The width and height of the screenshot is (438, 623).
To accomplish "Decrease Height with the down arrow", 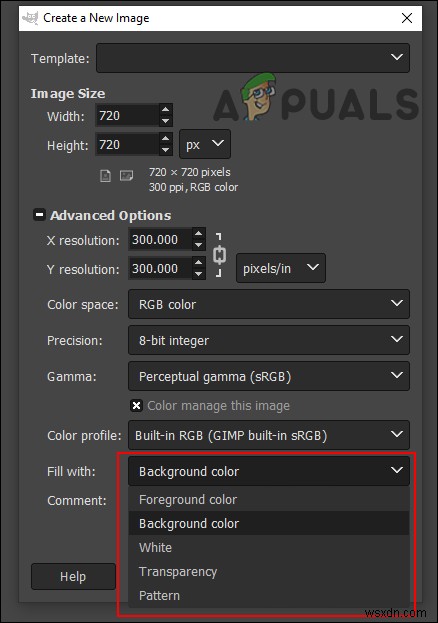I will 166,150.
